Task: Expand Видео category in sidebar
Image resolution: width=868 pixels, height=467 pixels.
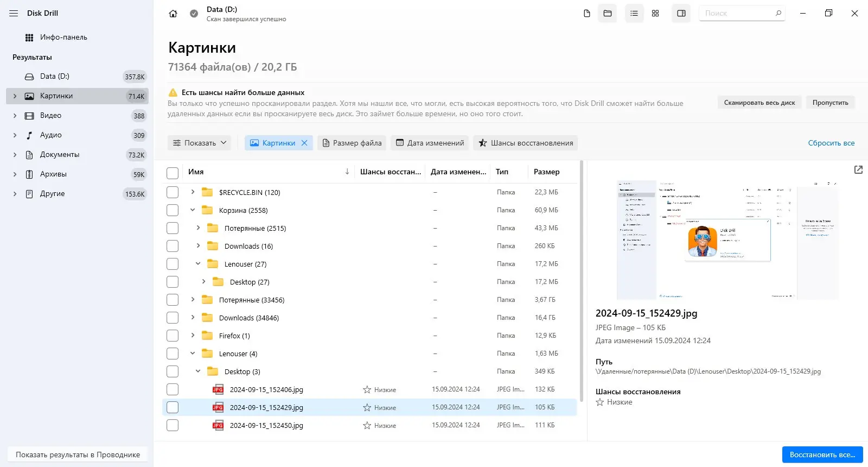Action: (x=15, y=116)
